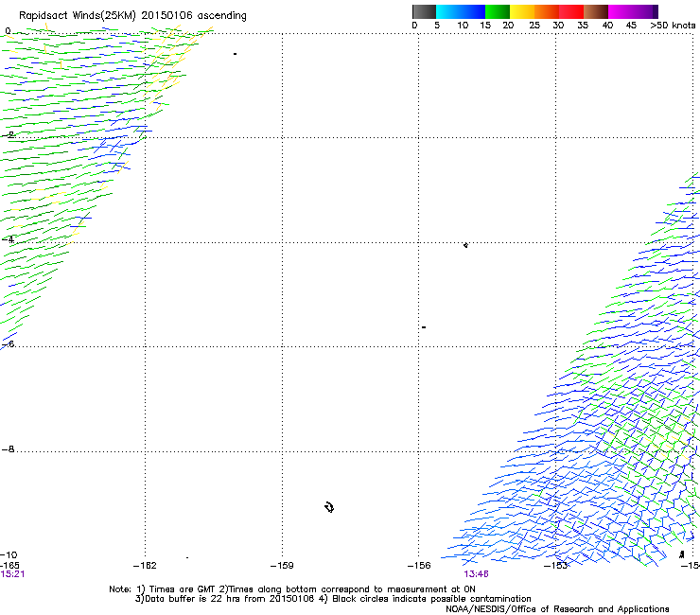
Task: Click the '-153' longitude axis label
Action: [x=556, y=566]
